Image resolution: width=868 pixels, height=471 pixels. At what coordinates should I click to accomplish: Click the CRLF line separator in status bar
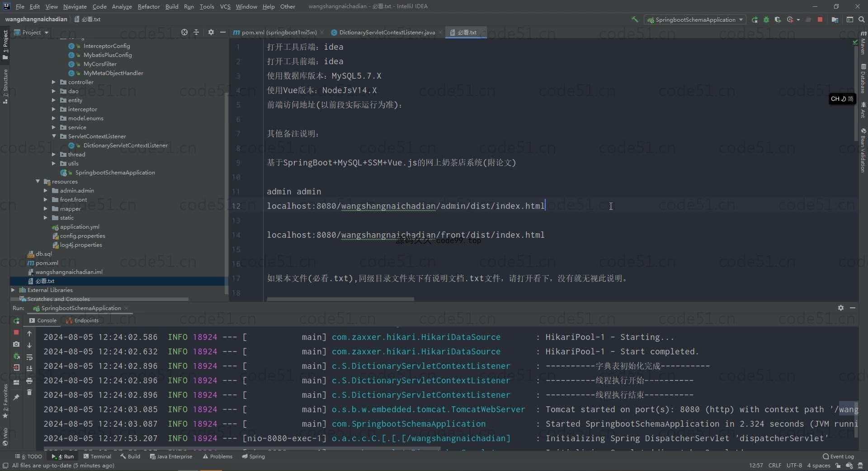point(774,466)
